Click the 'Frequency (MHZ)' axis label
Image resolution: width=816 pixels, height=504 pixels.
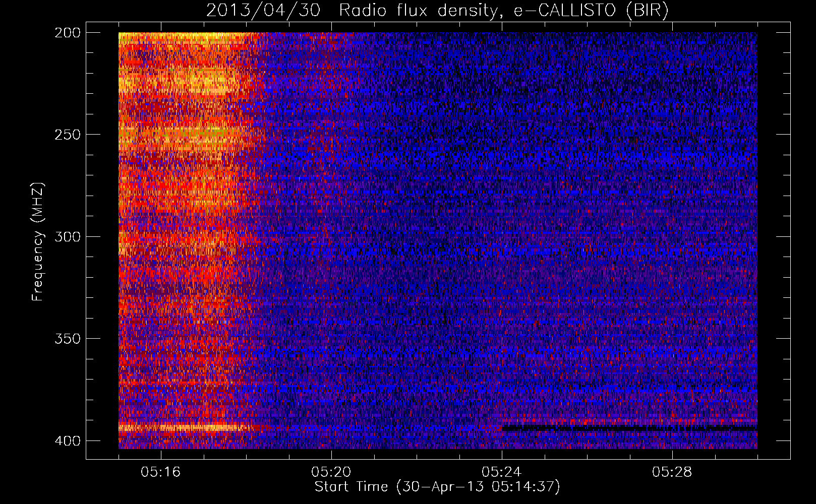[38, 241]
